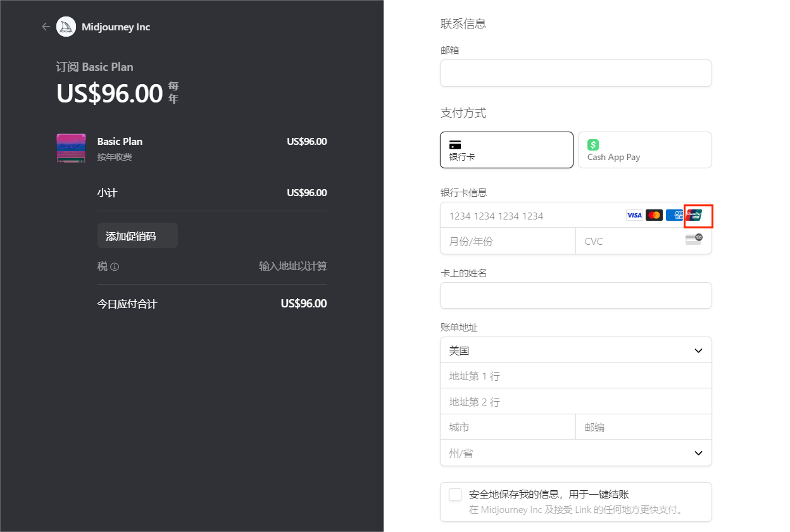
Task: Focus the card number field
Action: point(576,215)
